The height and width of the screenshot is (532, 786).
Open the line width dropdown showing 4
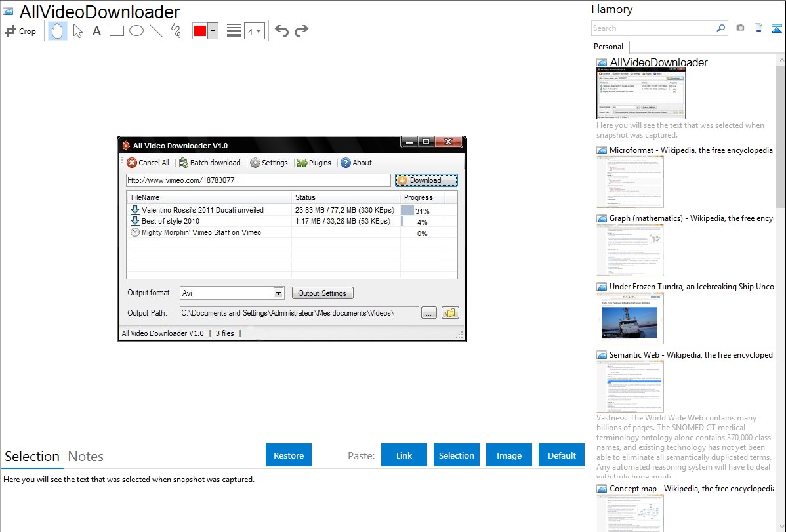(255, 31)
